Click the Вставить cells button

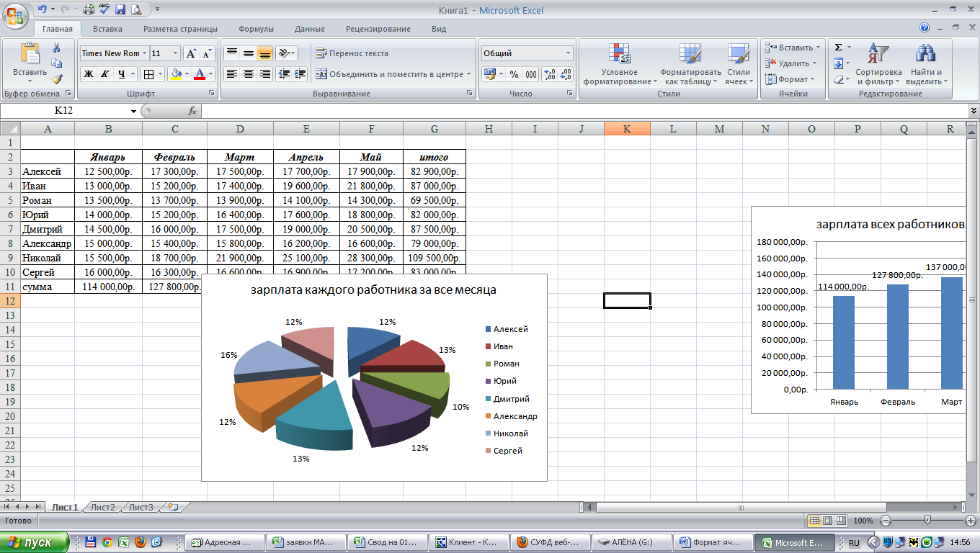pyautogui.click(x=791, y=48)
